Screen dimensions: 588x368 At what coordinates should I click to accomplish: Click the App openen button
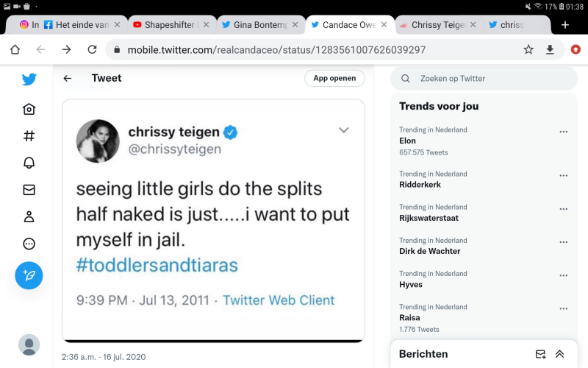pyautogui.click(x=334, y=78)
